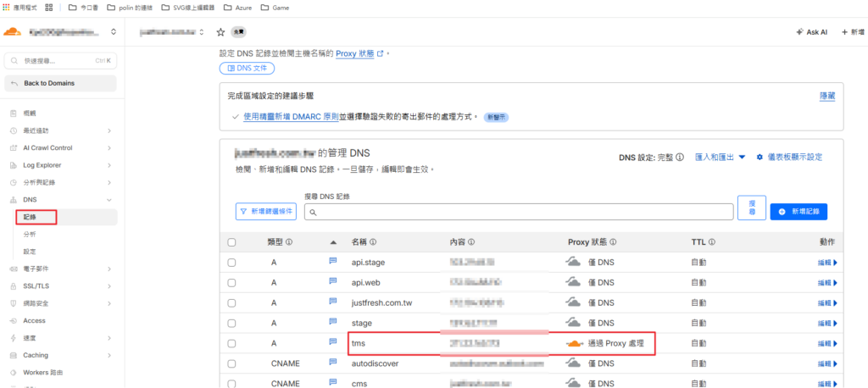Open the 匯入和匯出 dropdown
868x388 pixels.
(x=721, y=158)
